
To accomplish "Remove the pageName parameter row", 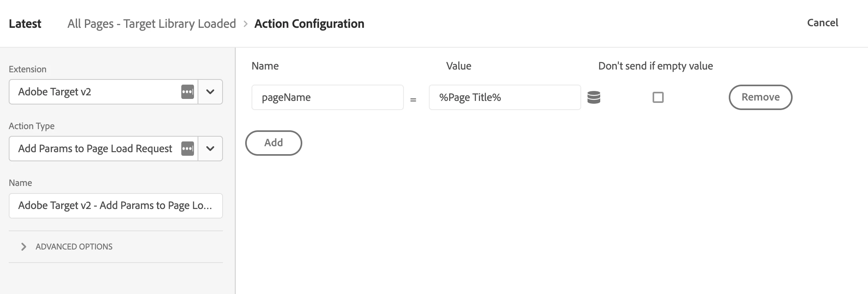I will pos(760,97).
